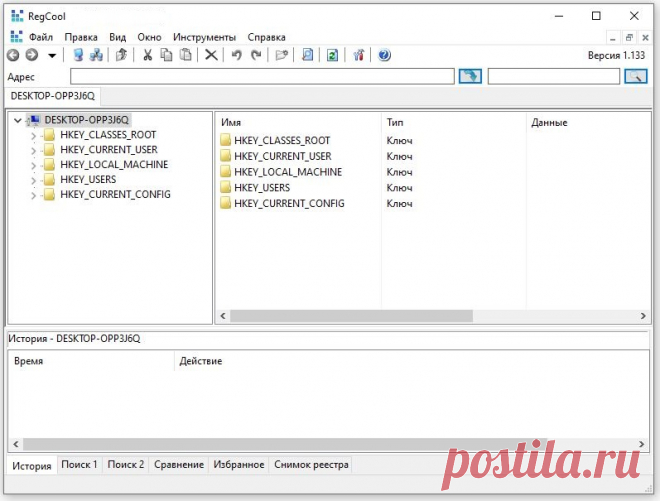Click the Delete X icon
This screenshot has height=501, width=660.
click(211, 55)
